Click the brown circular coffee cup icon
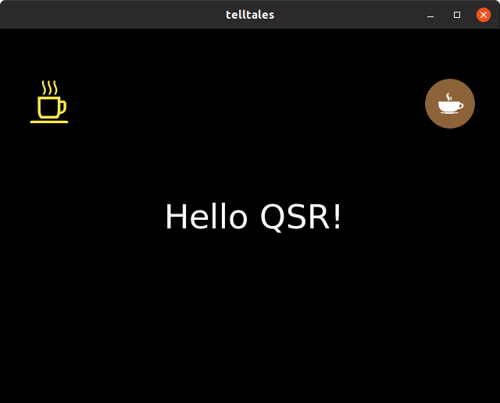 pos(450,104)
